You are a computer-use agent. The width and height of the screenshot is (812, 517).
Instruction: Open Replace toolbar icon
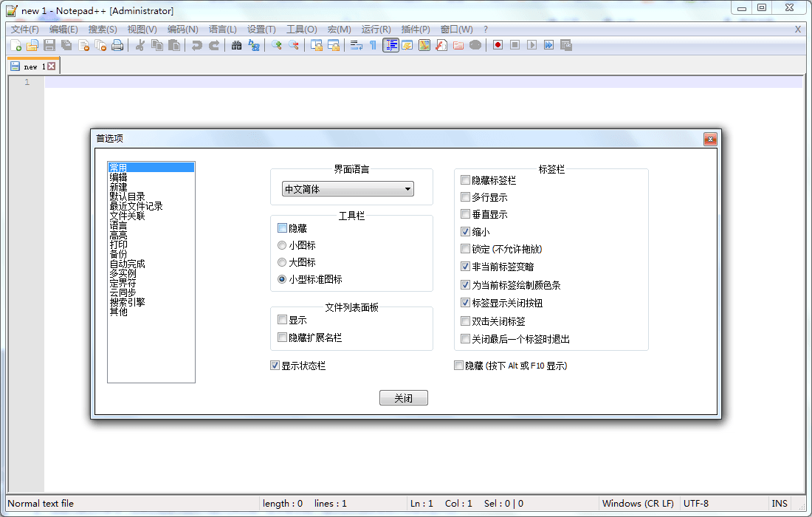(x=253, y=46)
